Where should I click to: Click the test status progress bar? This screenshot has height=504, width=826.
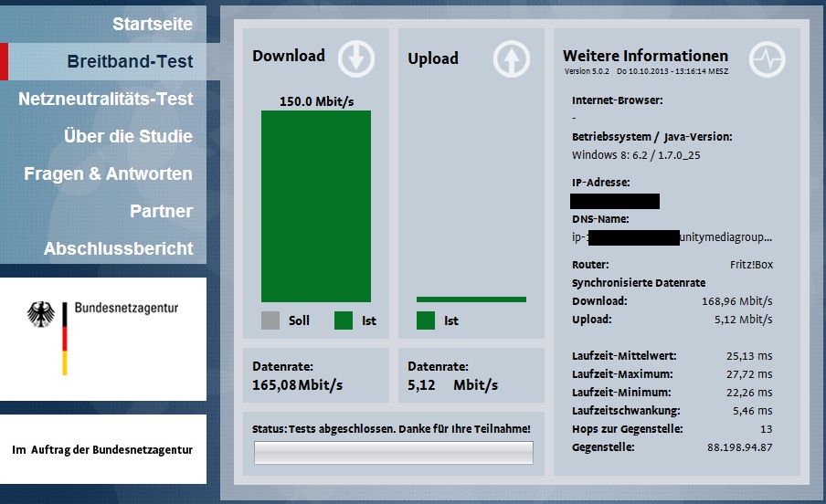(393, 453)
